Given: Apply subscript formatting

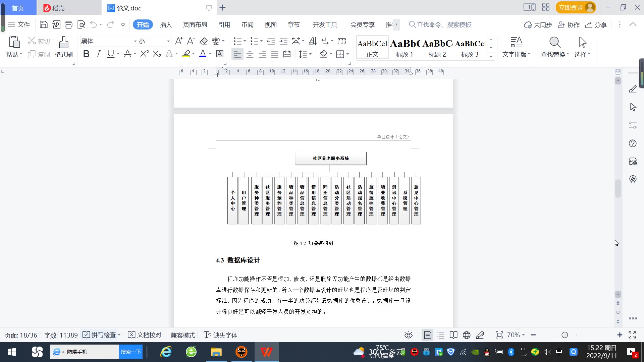Looking at the screenshot, I should pyautogui.click(x=157, y=54).
